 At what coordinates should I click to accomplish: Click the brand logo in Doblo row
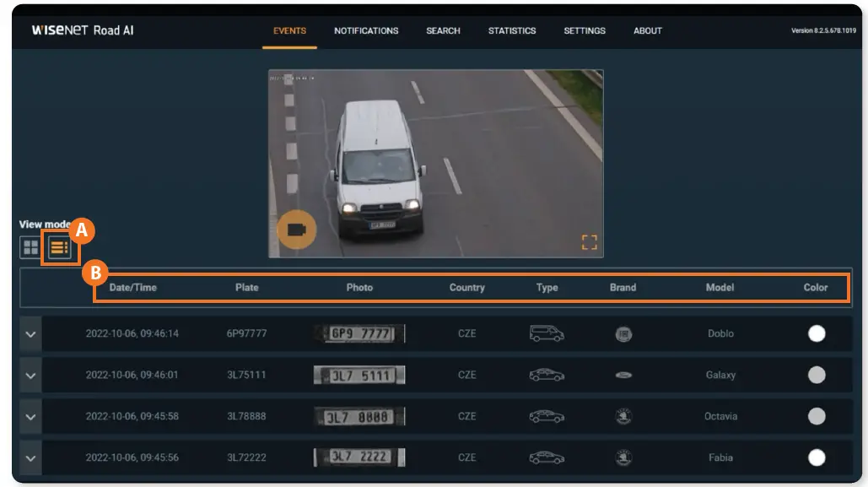tap(623, 334)
